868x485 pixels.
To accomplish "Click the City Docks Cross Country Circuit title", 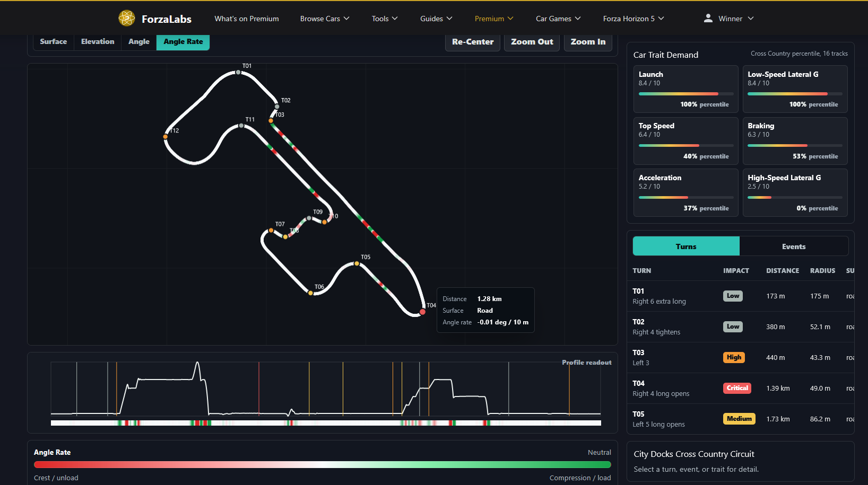I will pyautogui.click(x=694, y=454).
